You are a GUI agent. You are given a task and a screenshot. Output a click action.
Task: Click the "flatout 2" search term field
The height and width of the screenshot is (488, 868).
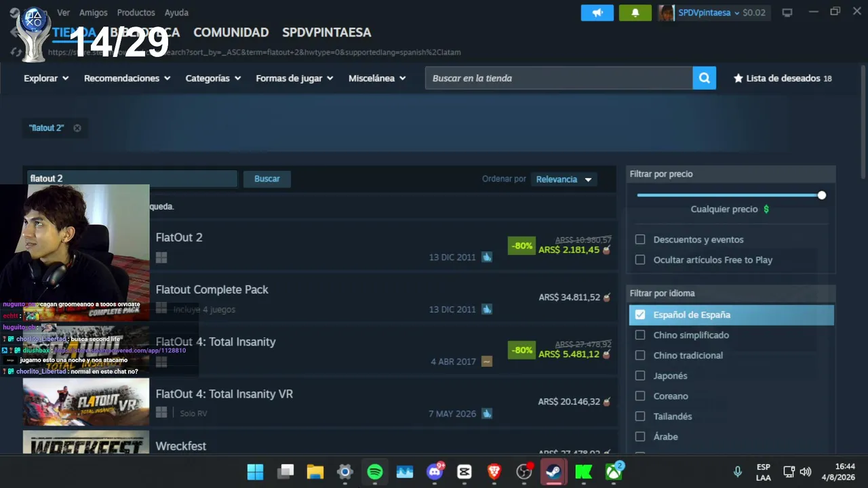(x=132, y=179)
